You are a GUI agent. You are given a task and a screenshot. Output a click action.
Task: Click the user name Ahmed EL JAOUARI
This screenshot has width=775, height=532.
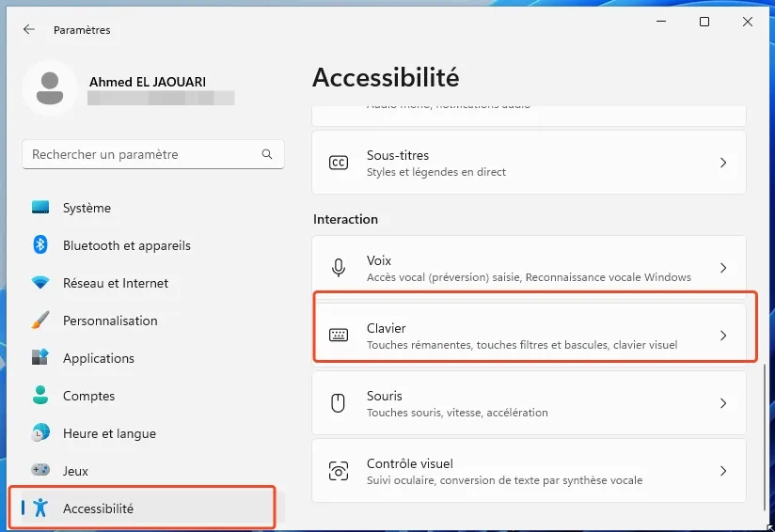pos(148,82)
